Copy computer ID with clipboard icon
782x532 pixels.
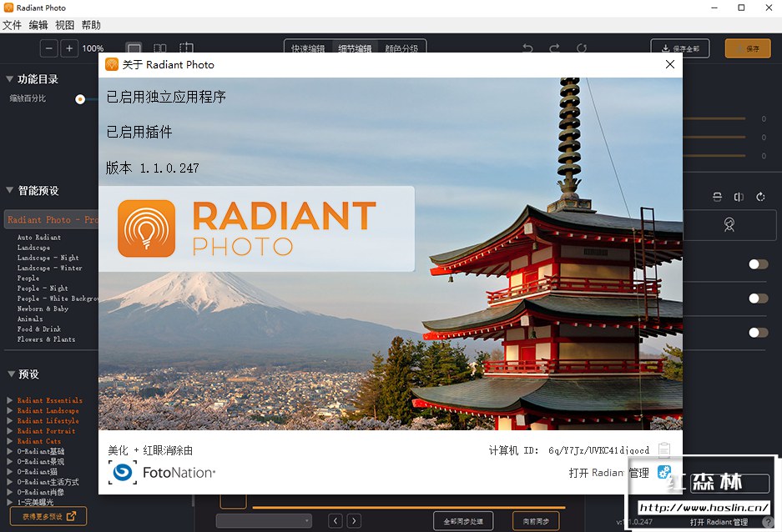click(663, 449)
